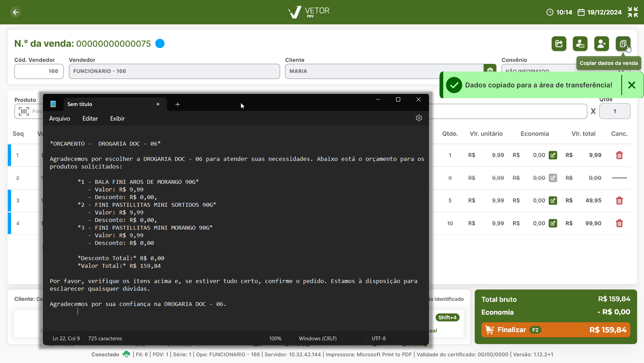Click Finalizar F2 button

tap(556, 330)
